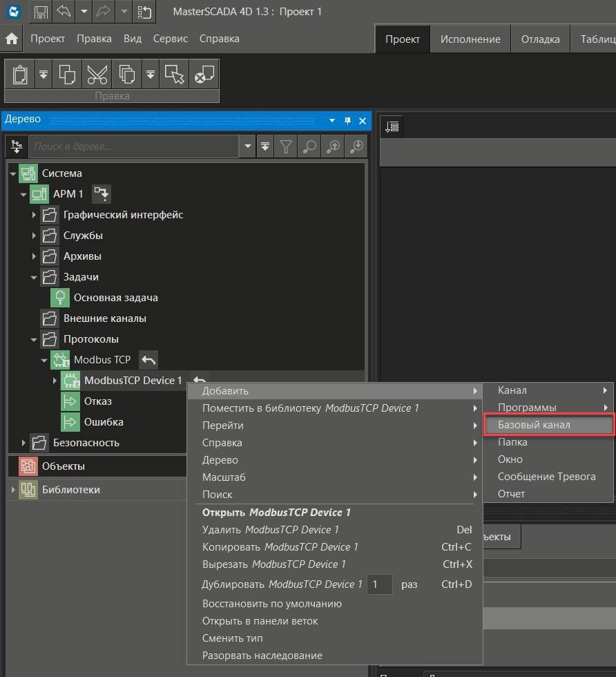
Task: Click the scissors cut icon
Action: pos(96,74)
